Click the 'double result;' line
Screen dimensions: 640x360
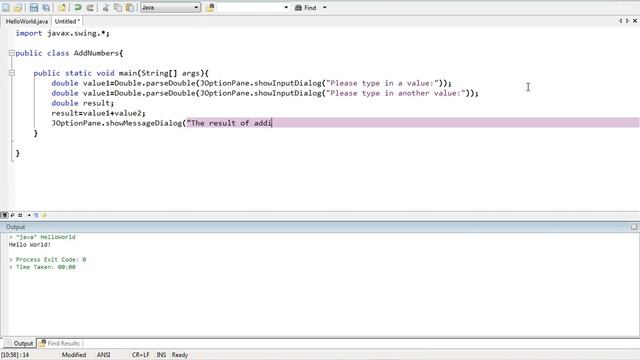click(82, 103)
